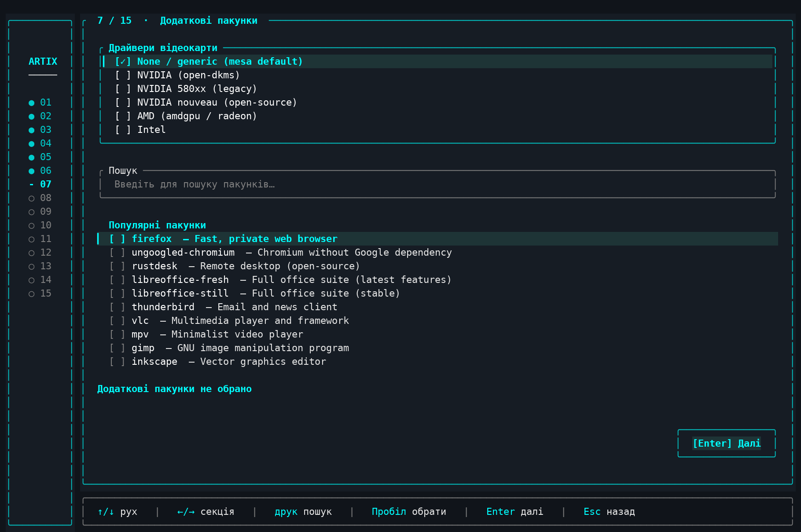
Task: Check the NVIDIA (open-dkms) driver option
Action: coord(177,75)
